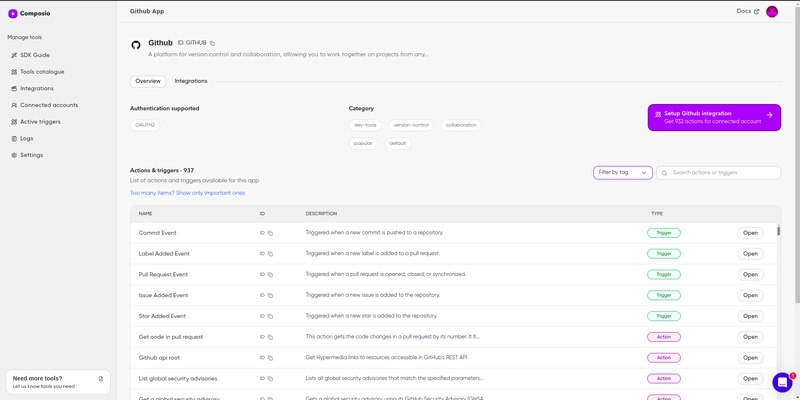Copy ID icon for Star Added Event
This screenshot has height=400, width=800.
point(270,316)
